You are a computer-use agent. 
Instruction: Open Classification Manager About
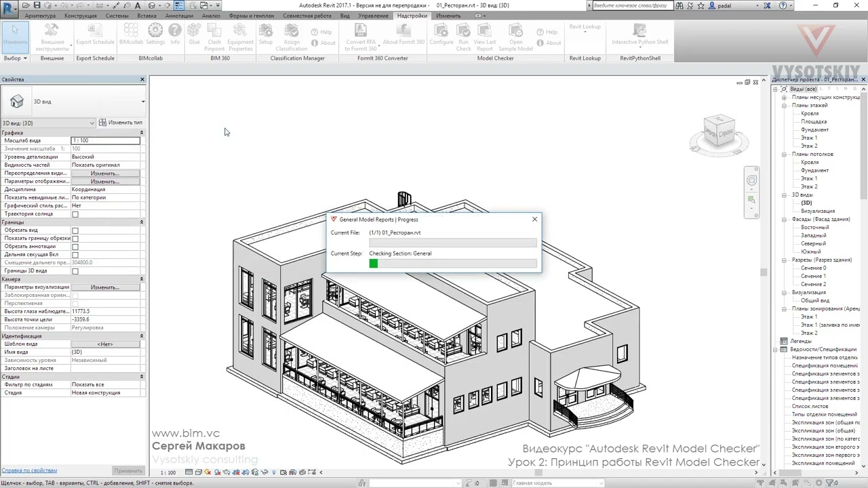323,43
